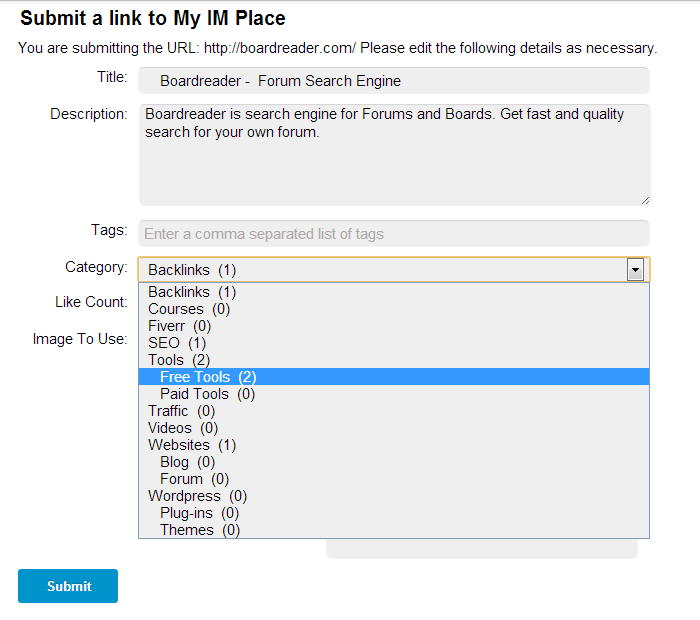The image size is (700, 620).
Task: Click the blue Submit button
Action: pyautogui.click(x=68, y=586)
